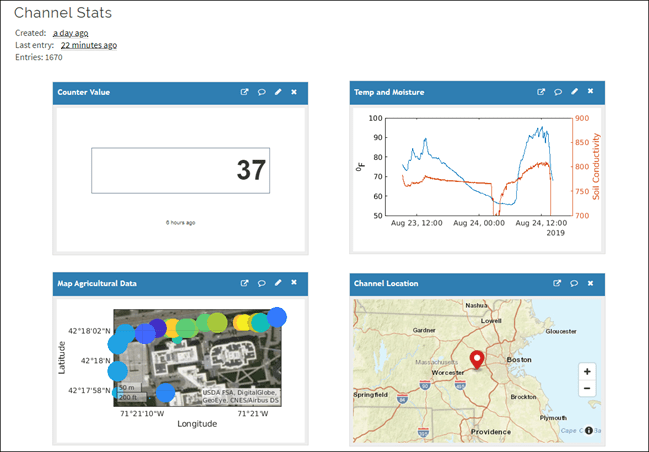Click the Temp and Moisture panel title
The image size is (649, 452).
(389, 92)
